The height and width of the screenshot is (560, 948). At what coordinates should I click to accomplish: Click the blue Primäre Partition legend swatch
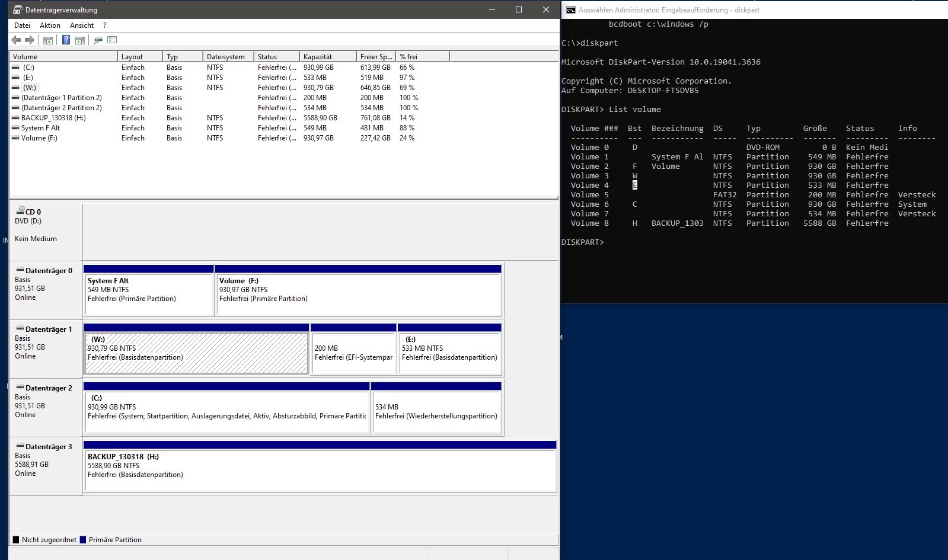coord(83,540)
